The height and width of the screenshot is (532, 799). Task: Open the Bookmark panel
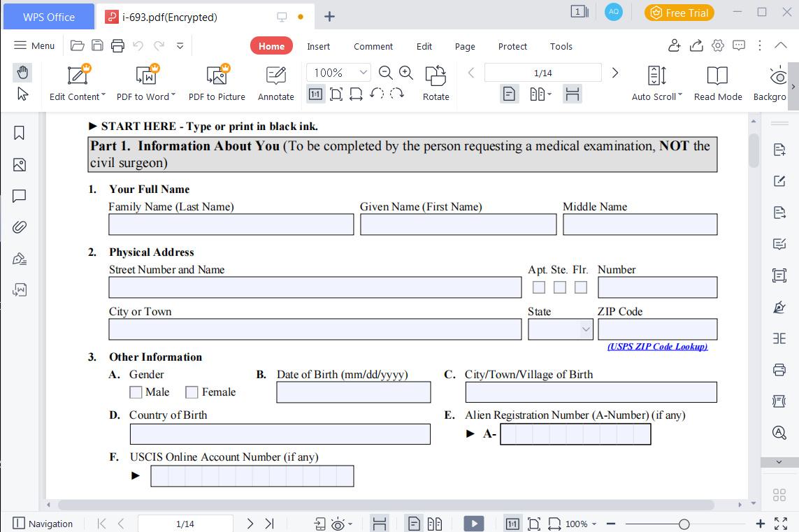pyautogui.click(x=19, y=134)
